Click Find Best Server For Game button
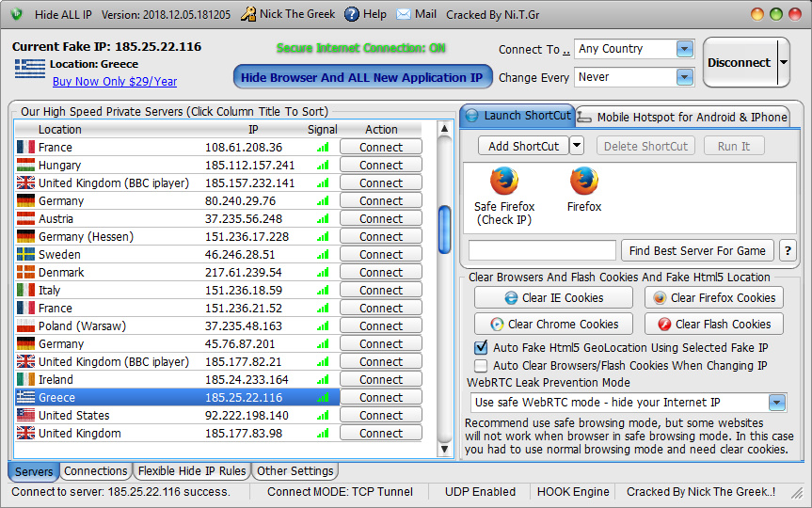This screenshot has height=508, width=812. coord(697,251)
